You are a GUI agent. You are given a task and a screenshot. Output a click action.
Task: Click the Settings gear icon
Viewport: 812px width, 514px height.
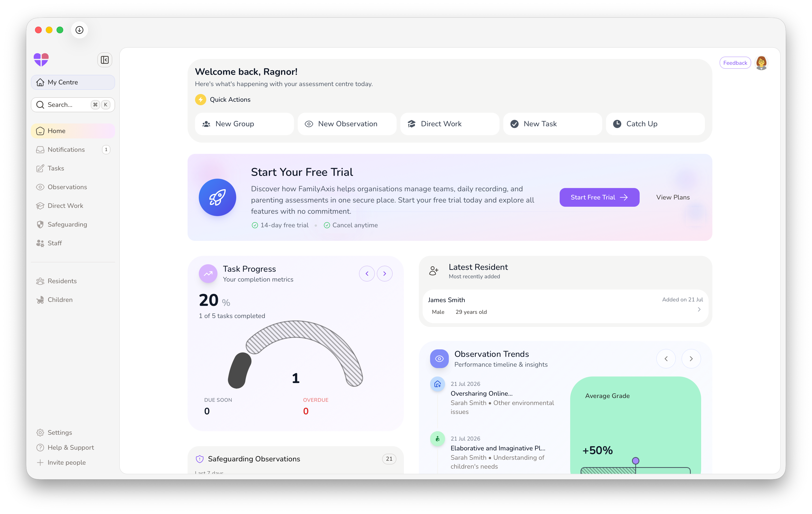40,433
